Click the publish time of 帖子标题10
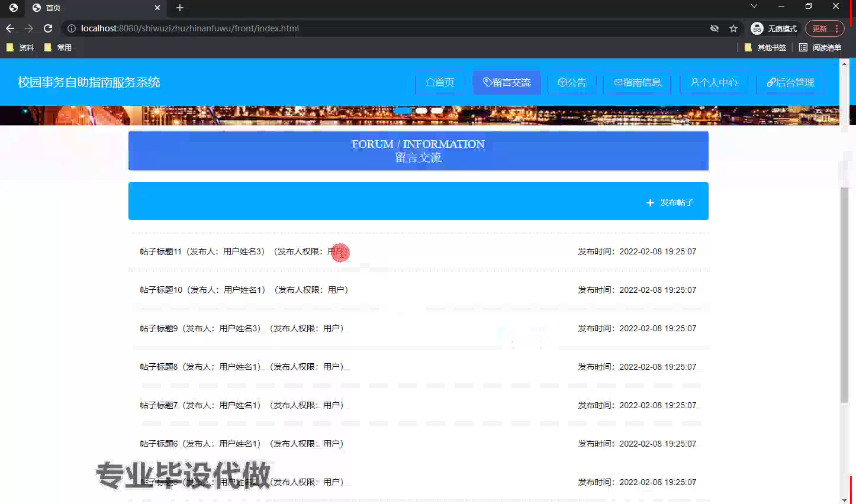Image resolution: width=856 pixels, height=504 pixels. 637,290
